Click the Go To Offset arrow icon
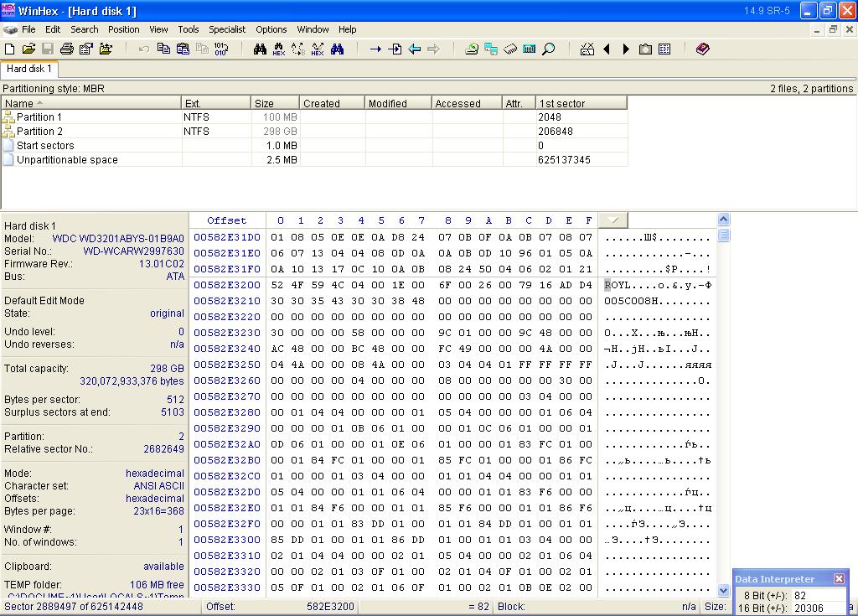The width and height of the screenshot is (858, 616). [x=375, y=49]
